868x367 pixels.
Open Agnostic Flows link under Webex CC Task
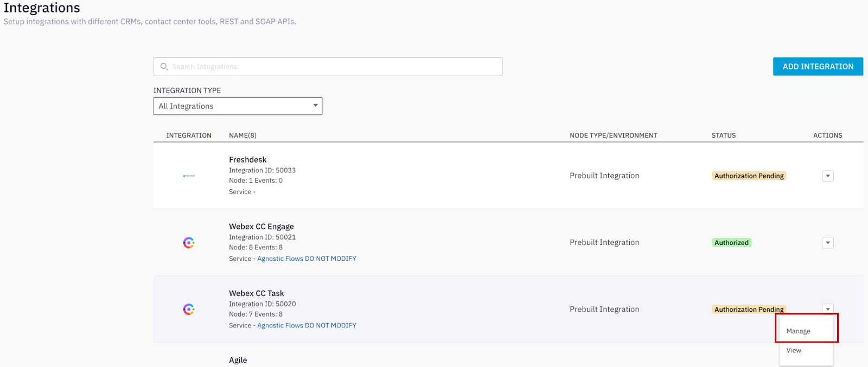coord(307,325)
